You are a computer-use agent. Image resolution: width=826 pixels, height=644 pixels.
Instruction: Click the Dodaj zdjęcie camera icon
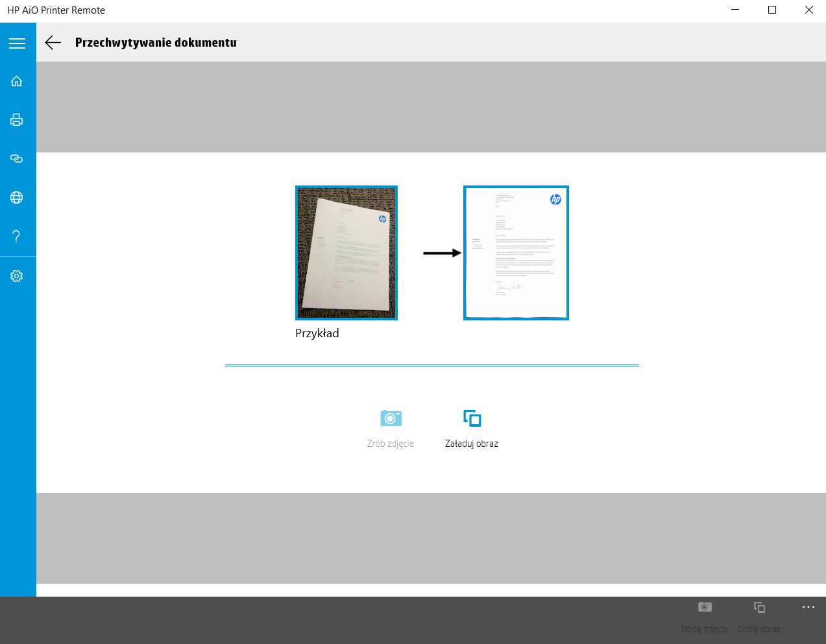(x=705, y=607)
